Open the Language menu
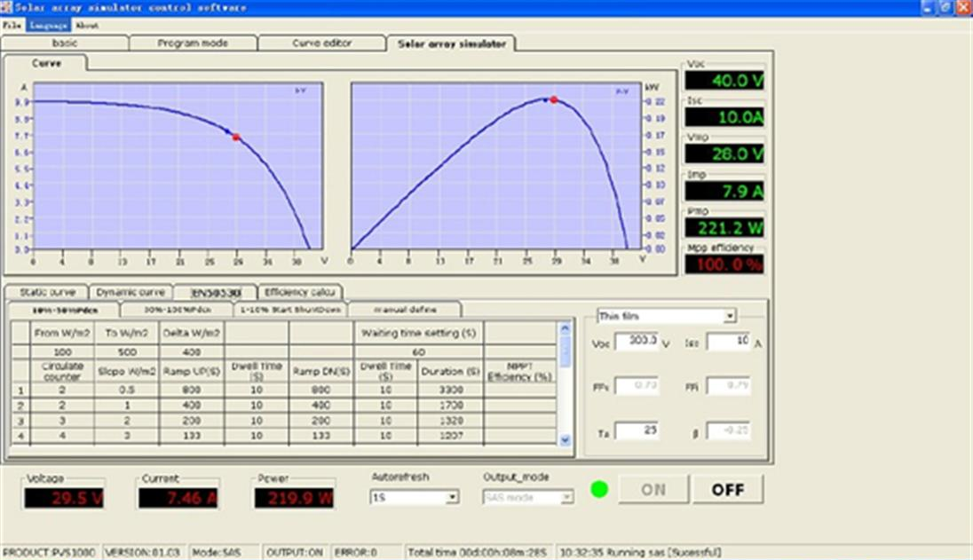973x560 pixels. tap(48, 26)
